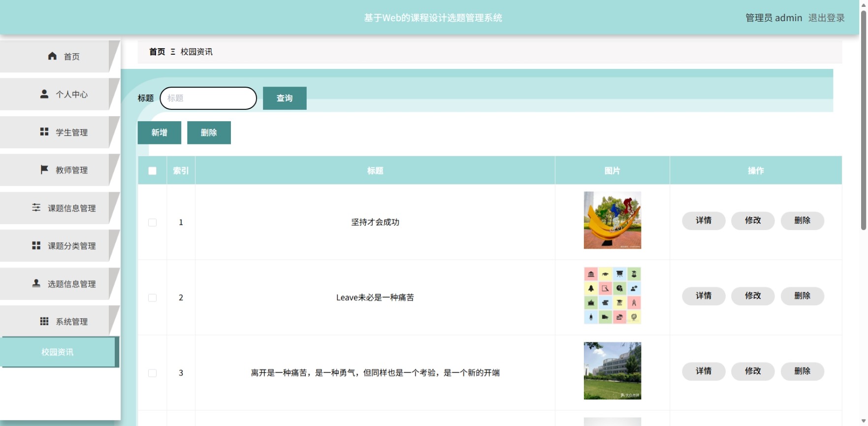The image size is (868, 426).
Task: Click the separator icon in the breadcrumb
Action: pos(173,52)
